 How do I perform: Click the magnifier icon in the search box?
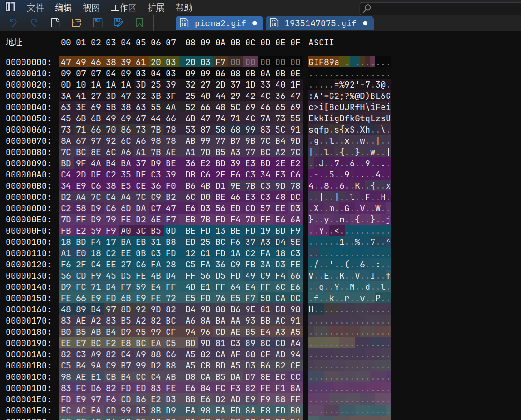(367, 8)
